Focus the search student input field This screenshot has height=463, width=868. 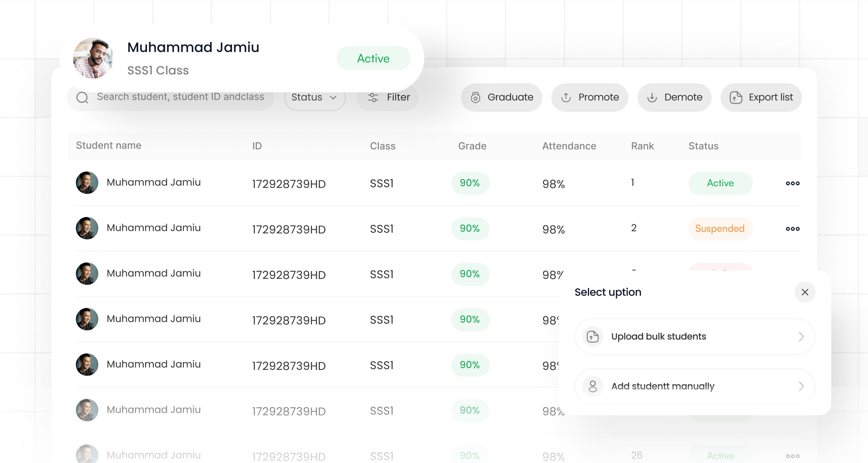[180, 97]
